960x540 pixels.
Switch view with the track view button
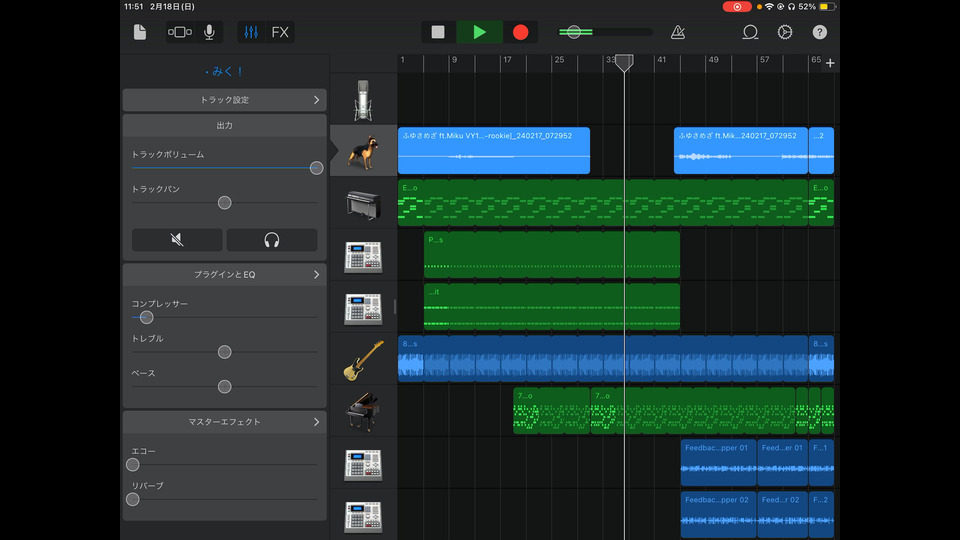180,32
